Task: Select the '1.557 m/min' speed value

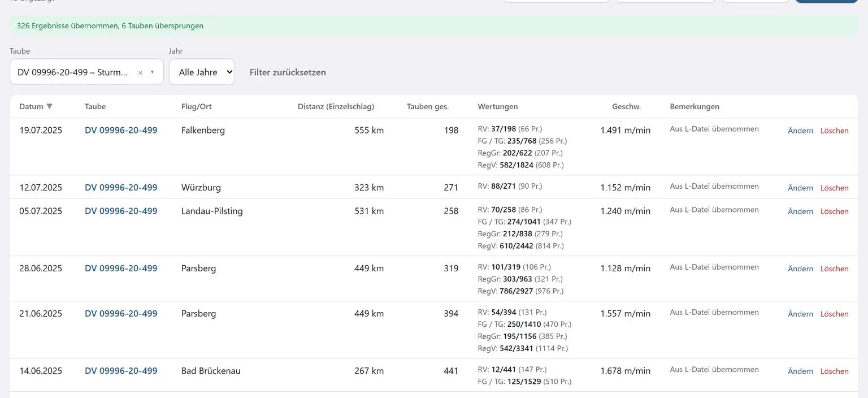Action: [x=626, y=313]
